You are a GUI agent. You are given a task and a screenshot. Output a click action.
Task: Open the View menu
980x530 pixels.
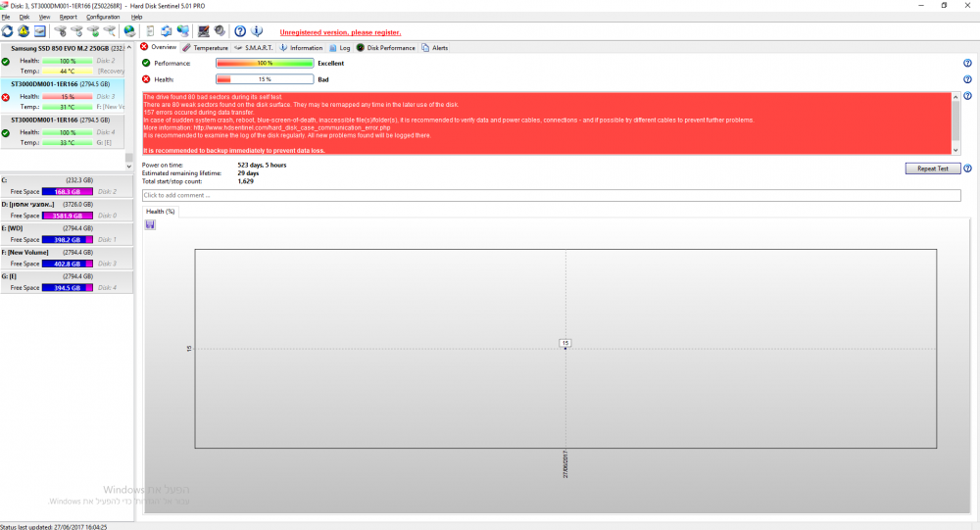44,17
